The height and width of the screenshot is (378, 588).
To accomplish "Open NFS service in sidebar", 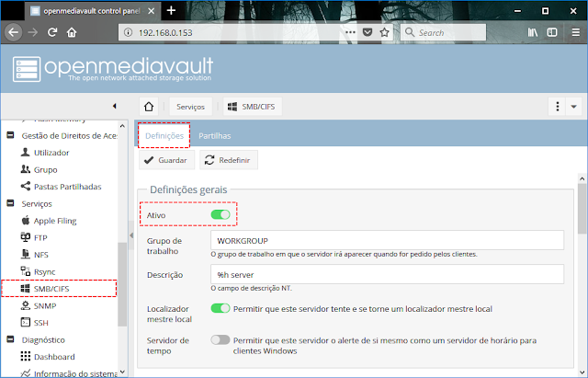I will pyautogui.click(x=35, y=255).
